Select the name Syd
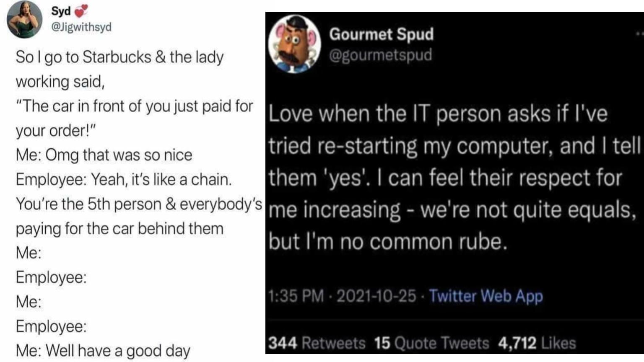This screenshot has height=362, width=644. pyautogui.click(x=61, y=10)
